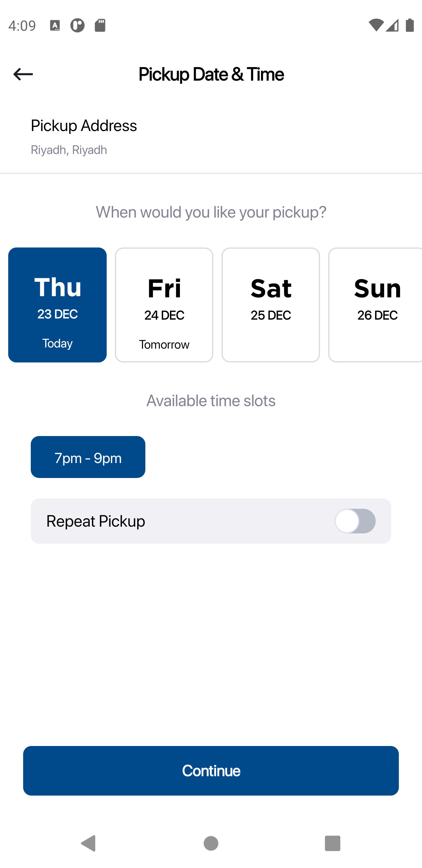Choose Sat 25 DEC date card
422x868 pixels.
(270, 305)
